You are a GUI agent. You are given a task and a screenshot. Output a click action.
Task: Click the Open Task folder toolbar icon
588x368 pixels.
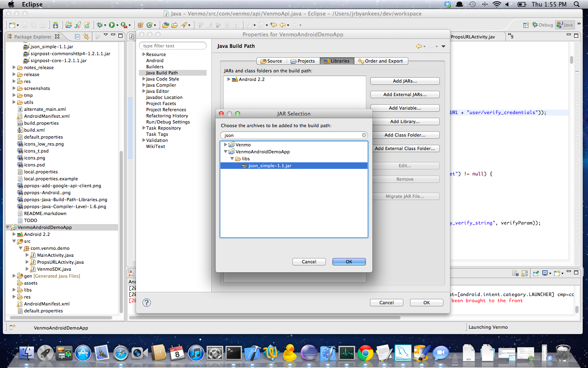(174, 25)
